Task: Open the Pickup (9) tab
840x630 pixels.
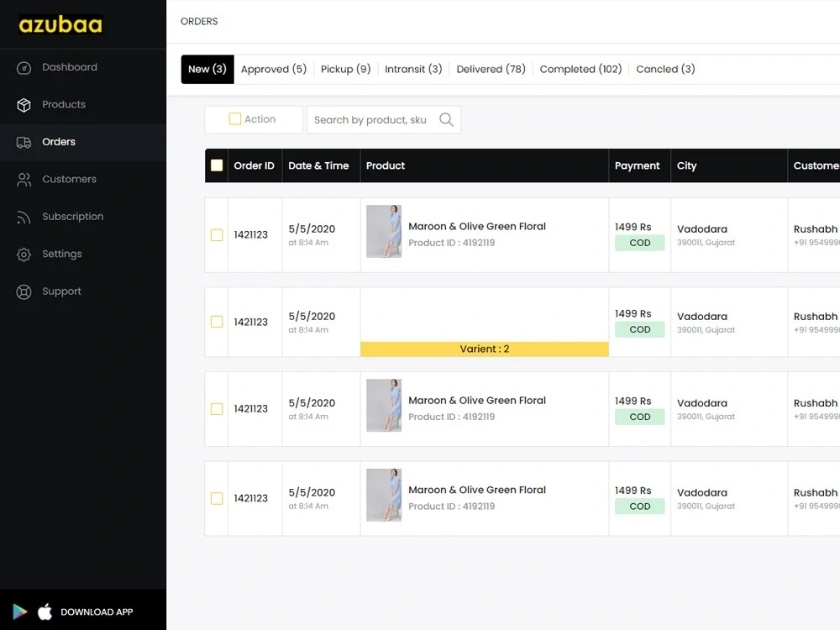Action: click(x=345, y=69)
